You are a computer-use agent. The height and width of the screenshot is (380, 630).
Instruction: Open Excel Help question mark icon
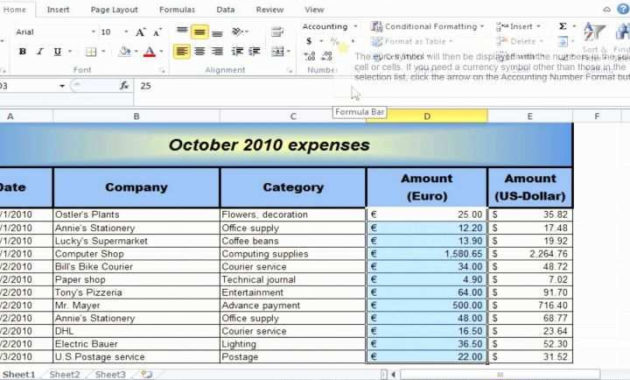click(x=624, y=9)
